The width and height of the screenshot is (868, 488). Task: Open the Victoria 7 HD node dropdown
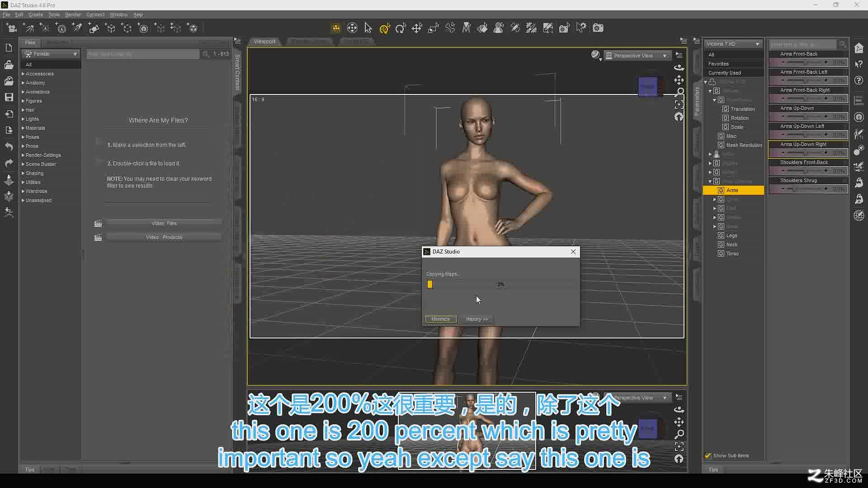point(732,44)
